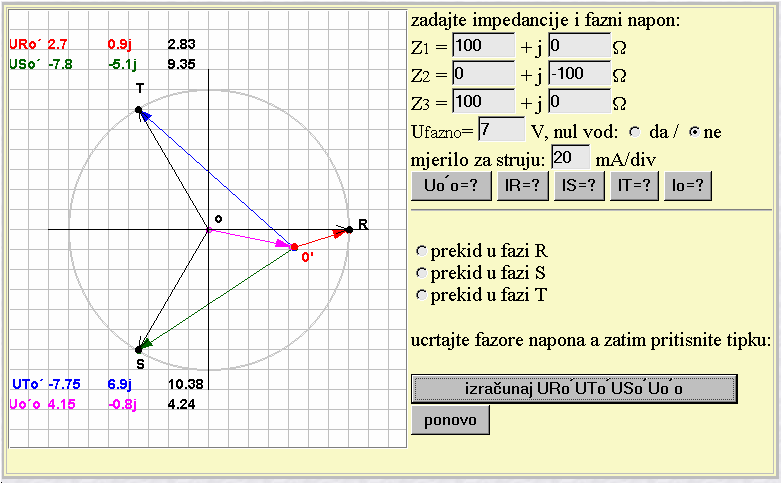Click the red 0' point on the diagram
The height and width of the screenshot is (484, 782).
tap(294, 246)
